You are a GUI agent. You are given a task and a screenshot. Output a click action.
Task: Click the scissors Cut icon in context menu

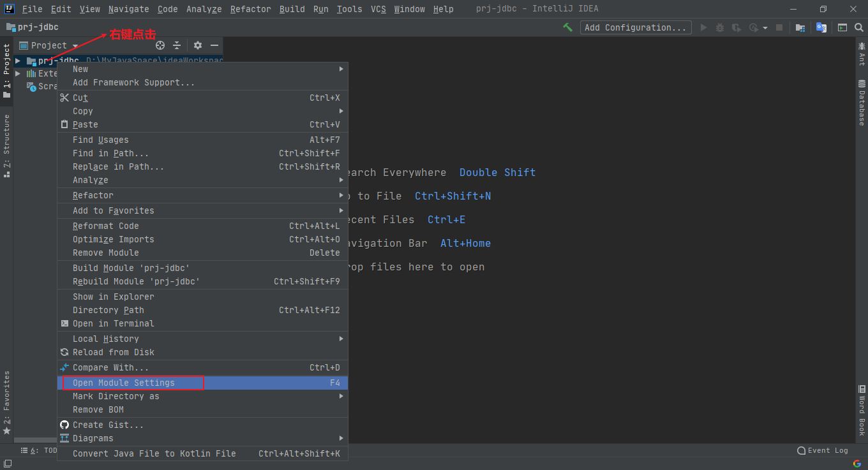click(x=64, y=98)
